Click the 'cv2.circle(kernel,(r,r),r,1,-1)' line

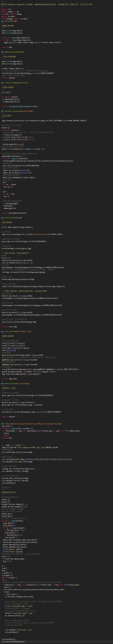(x=17, y=263)
